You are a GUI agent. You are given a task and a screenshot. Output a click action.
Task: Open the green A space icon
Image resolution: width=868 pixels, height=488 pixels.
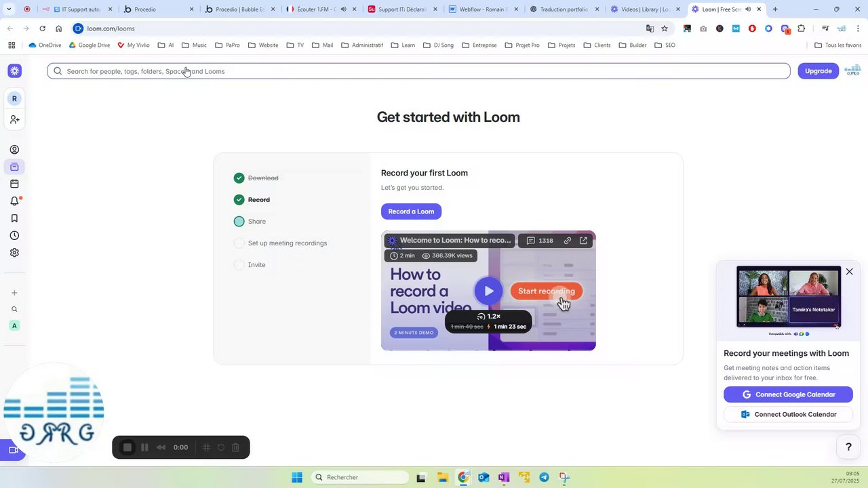click(x=14, y=326)
